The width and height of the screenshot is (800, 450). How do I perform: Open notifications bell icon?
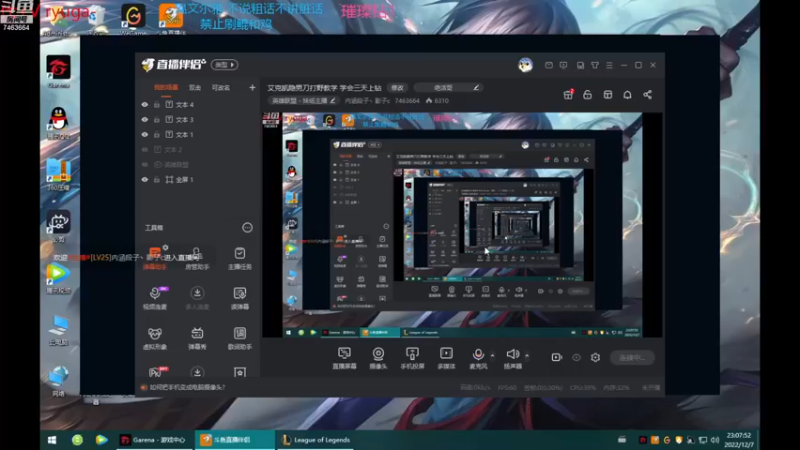627,95
